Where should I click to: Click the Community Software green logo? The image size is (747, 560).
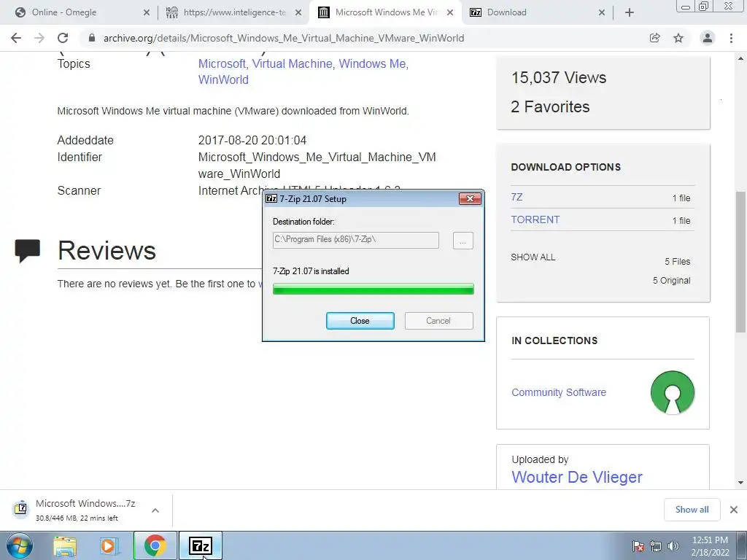(x=672, y=392)
